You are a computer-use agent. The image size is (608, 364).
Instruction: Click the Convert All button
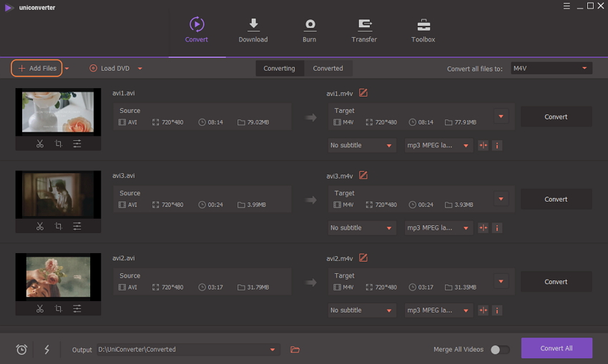coord(556,348)
